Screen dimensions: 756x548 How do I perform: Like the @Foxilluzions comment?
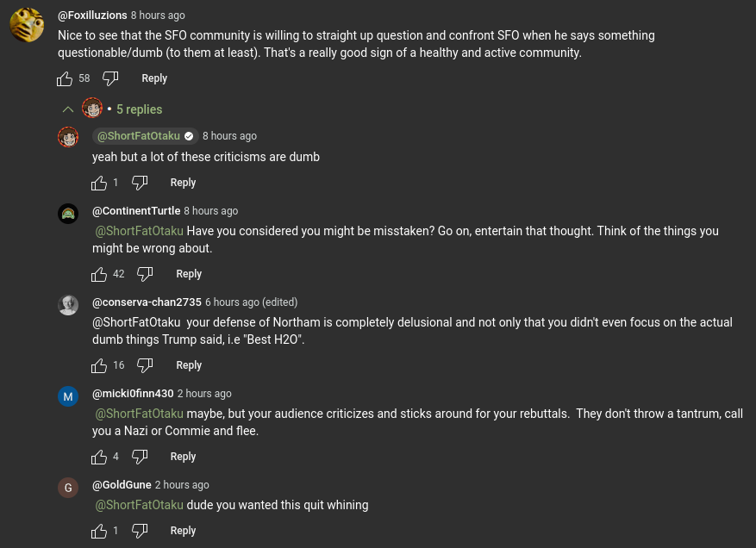click(65, 78)
